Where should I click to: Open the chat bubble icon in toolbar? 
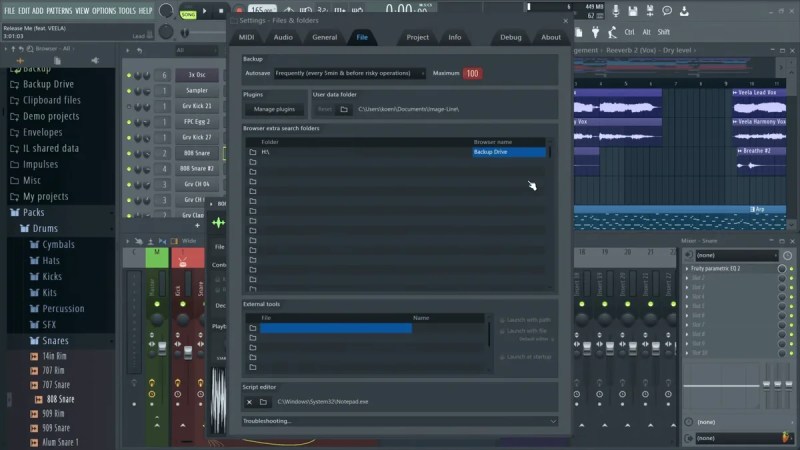pos(667,11)
